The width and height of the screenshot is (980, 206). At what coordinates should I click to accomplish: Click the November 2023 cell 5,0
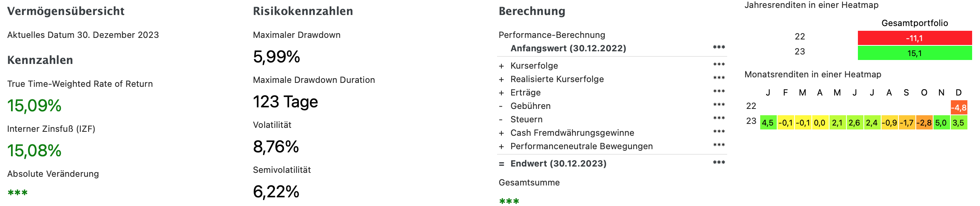coord(941,123)
